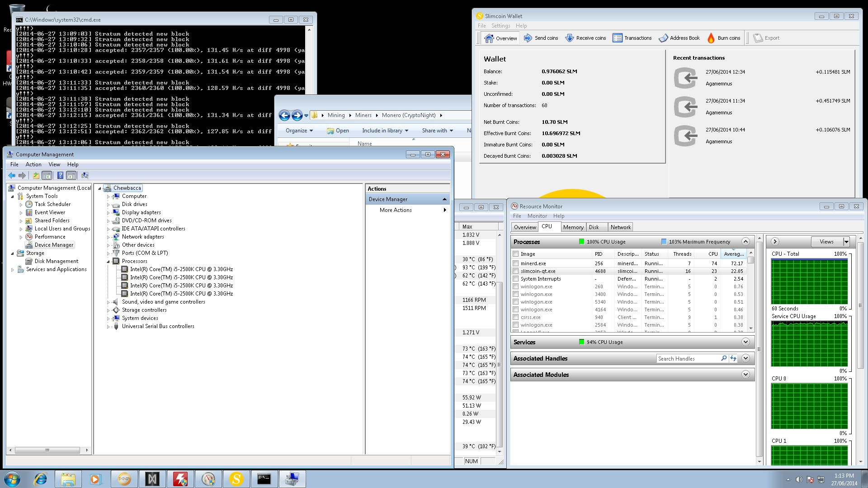Check the minerd.exe process checkbox
The image size is (868, 488).
coord(516,263)
